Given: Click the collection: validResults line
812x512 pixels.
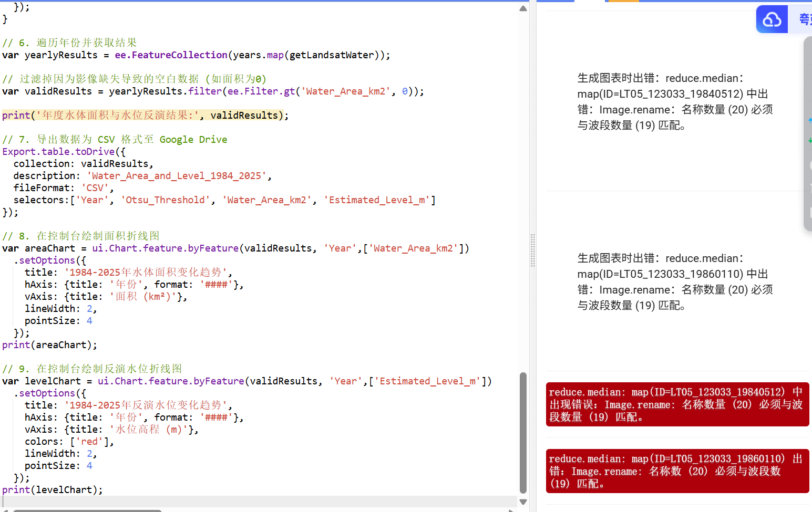Looking at the screenshot, I should [x=84, y=164].
